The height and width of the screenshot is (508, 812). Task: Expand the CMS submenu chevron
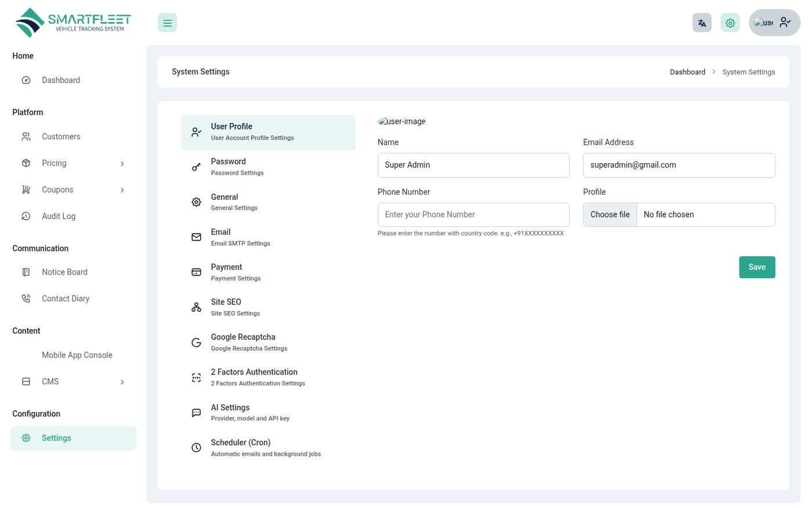point(122,382)
